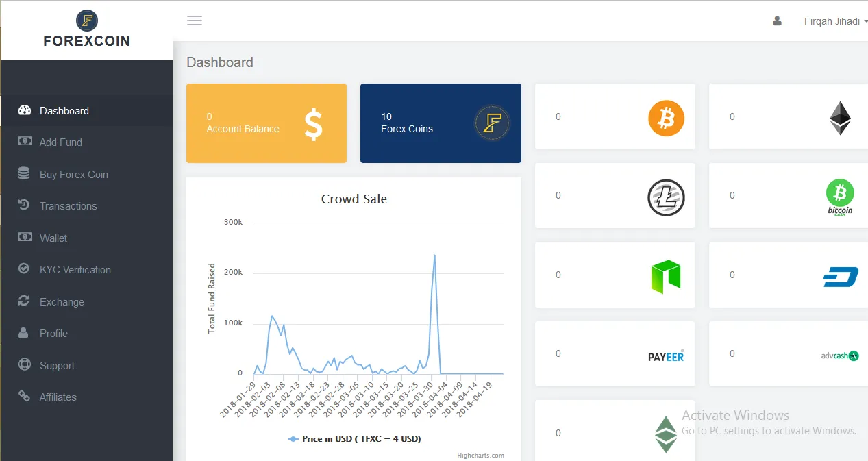Open the Highcharts.com credit link
Screen dimensions: 868x461
pyautogui.click(x=481, y=455)
